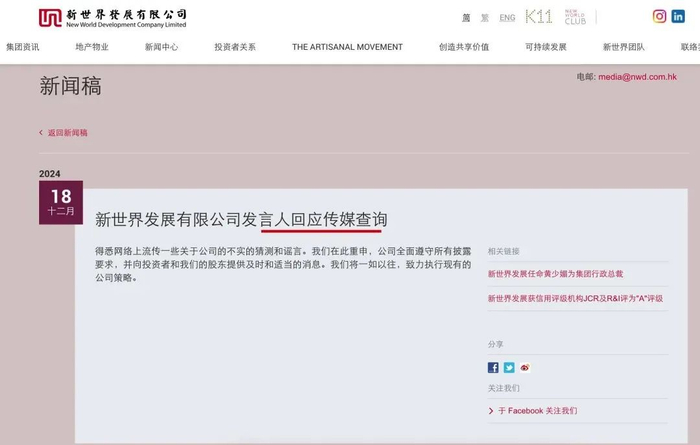The height and width of the screenshot is (445, 700).
Task: Click the 18 十二月 date badge
Action: tap(61, 202)
